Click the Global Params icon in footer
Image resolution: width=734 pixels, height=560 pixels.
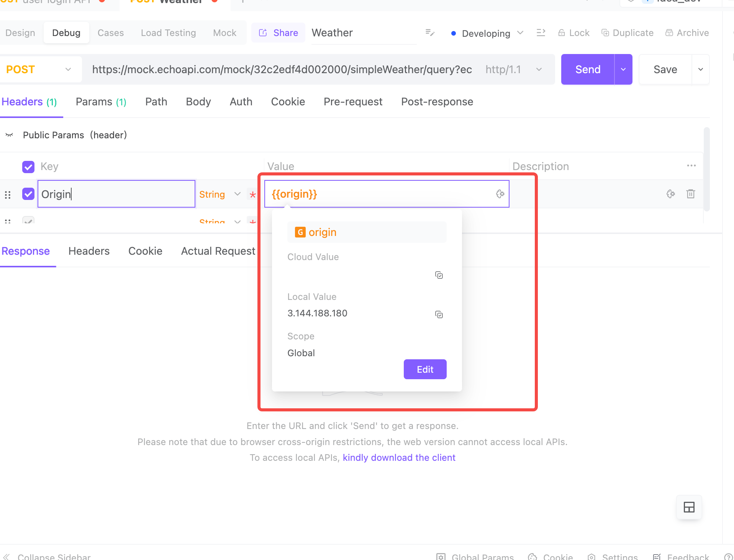point(441,557)
